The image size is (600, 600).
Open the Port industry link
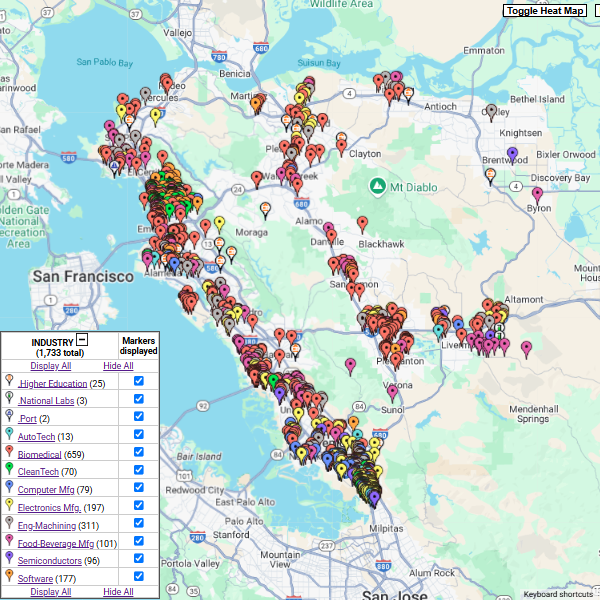(27, 419)
